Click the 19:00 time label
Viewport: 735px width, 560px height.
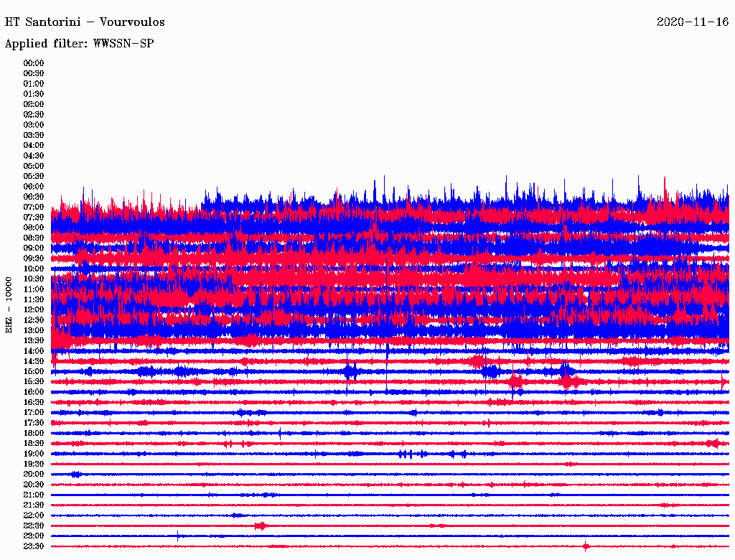tap(34, 454)
